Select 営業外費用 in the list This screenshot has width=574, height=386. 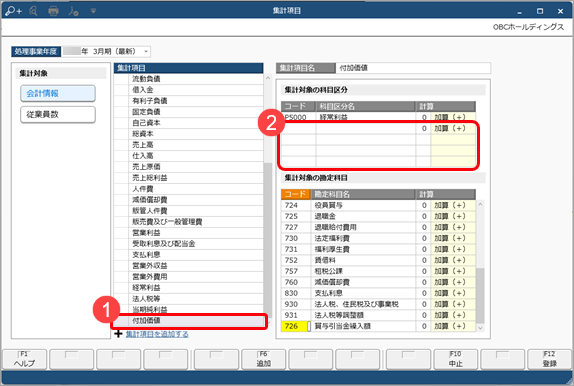(189, 276)
